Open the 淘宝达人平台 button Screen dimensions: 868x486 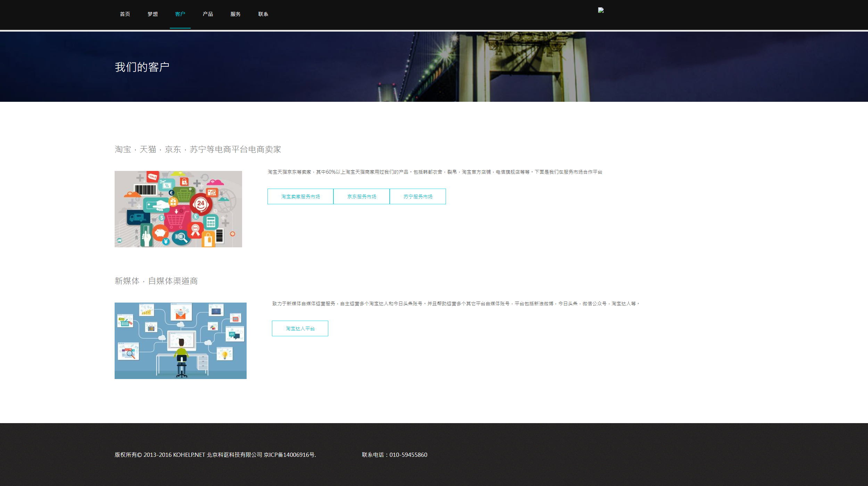pos(300,329)
